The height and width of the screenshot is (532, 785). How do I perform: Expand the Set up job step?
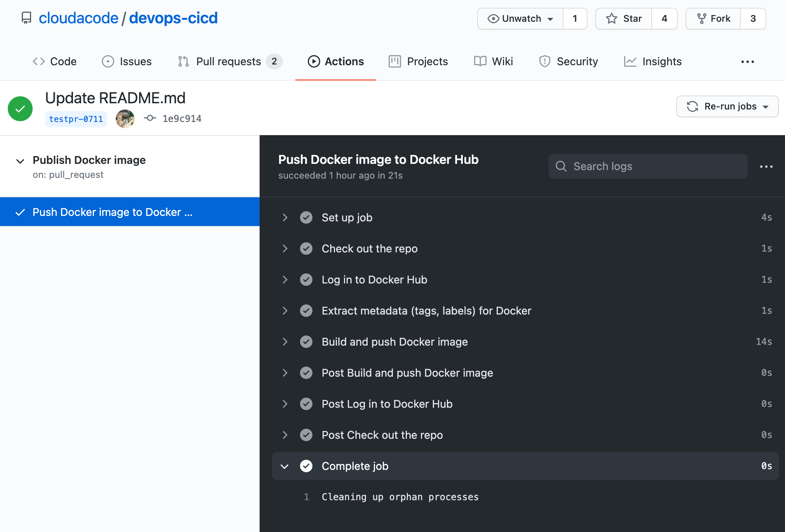pyautogui.click(x=285, y=217)
